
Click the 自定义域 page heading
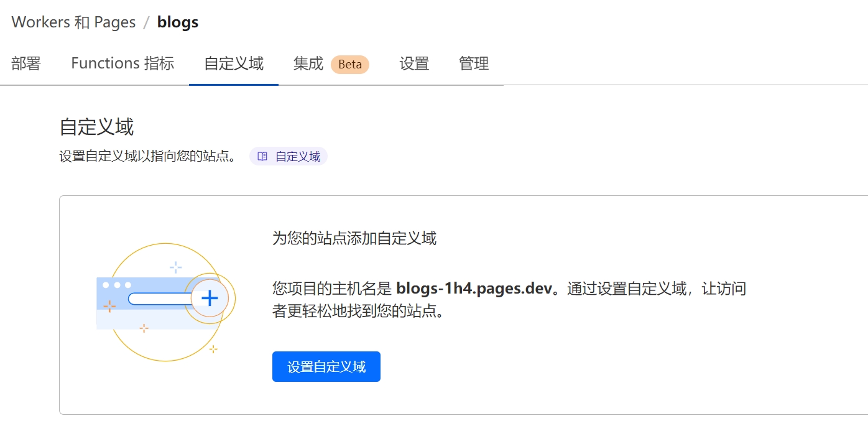coord(96,127)
